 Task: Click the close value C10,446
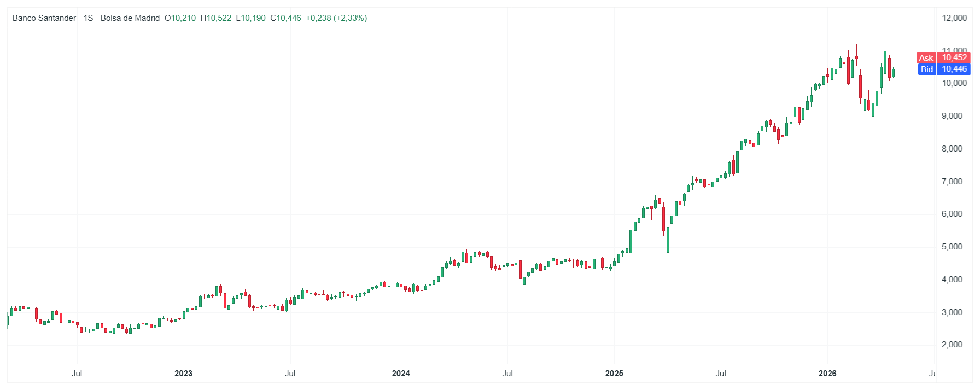pos(285,18)
